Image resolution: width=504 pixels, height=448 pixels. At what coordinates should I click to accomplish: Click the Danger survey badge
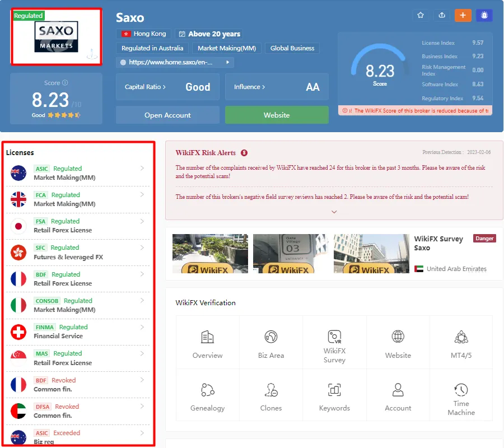coord(484,239)
